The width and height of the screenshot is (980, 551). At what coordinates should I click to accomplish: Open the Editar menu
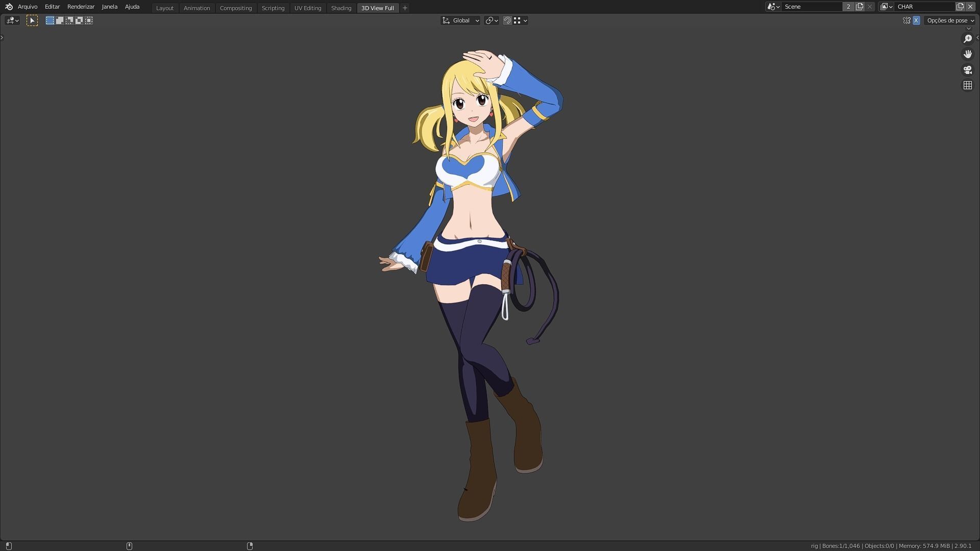(x=52, y=7)
